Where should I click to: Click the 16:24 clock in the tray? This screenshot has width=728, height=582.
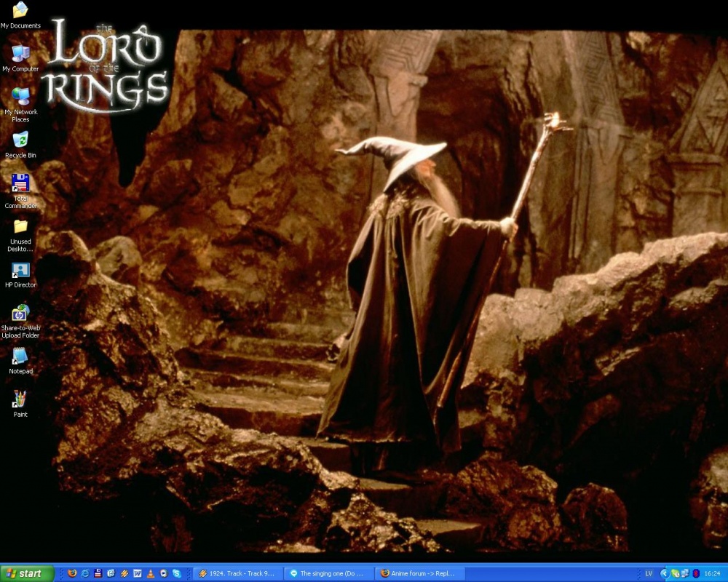[x=713, y=574]
